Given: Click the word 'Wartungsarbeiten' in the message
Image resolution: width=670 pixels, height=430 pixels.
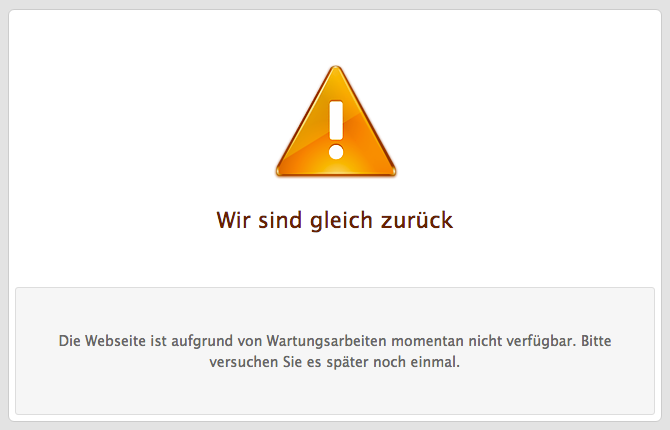Looking at the screenshot, I should click(x=326, y=342).
